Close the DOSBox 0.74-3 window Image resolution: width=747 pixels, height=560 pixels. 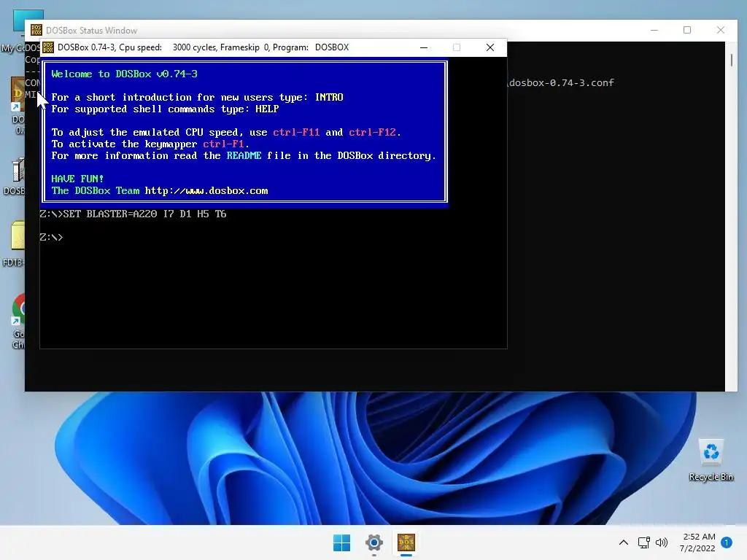pyautogui.click(x=489, y=47)
